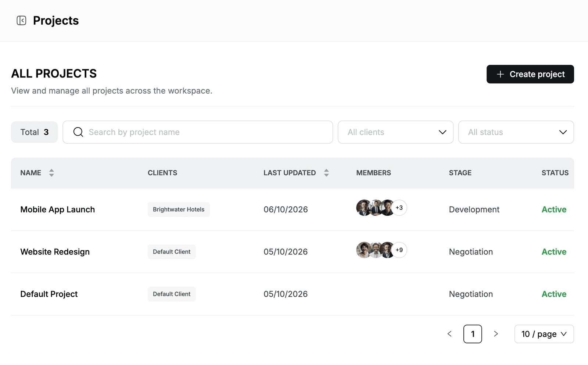
Task: Open the Website Redesign project
Action: tap(55, 252)
